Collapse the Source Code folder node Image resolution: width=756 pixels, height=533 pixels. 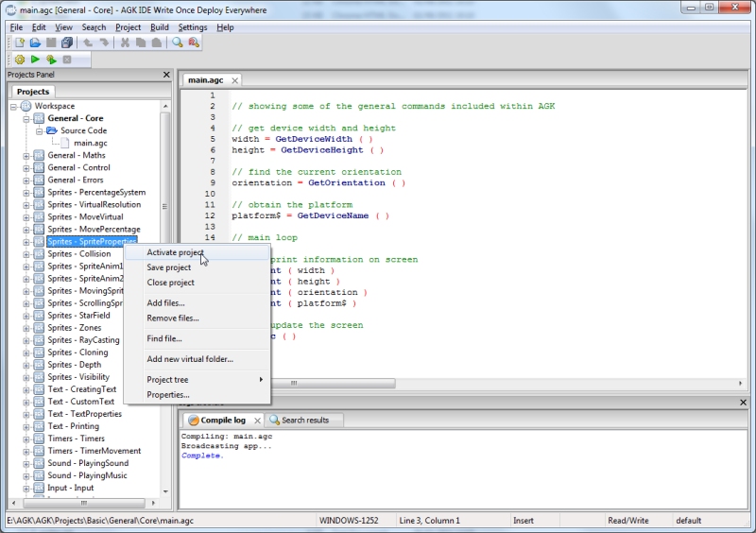tap(40, 131)
